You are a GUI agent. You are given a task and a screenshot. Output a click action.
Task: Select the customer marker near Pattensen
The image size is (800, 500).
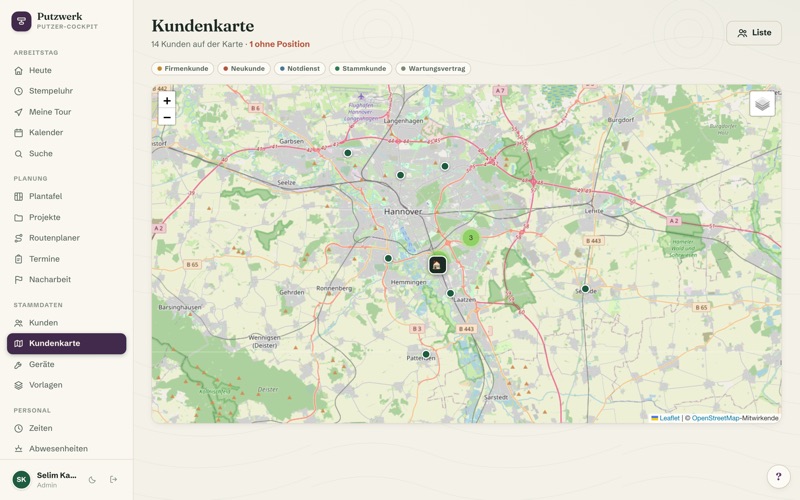click(x=426, y=354)
